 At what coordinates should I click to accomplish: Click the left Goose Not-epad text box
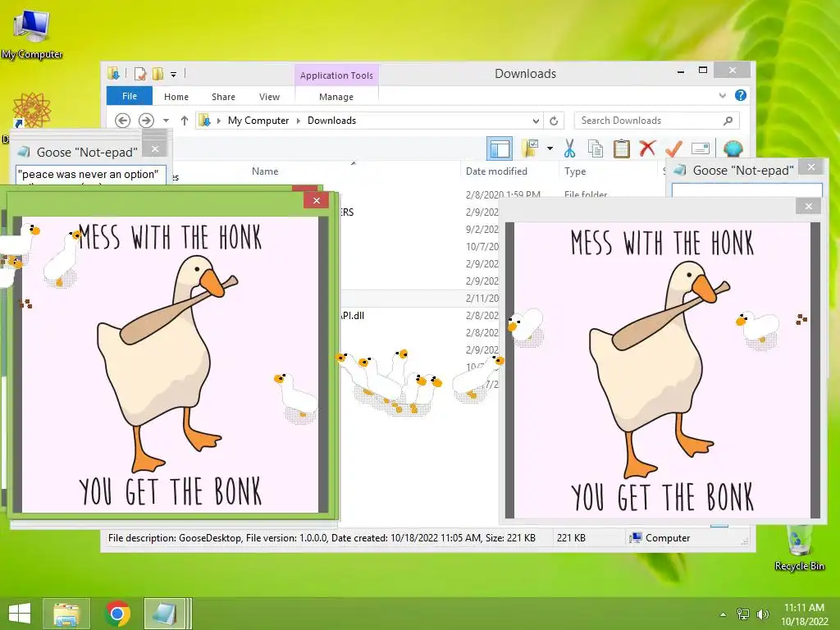click(90, 176)
